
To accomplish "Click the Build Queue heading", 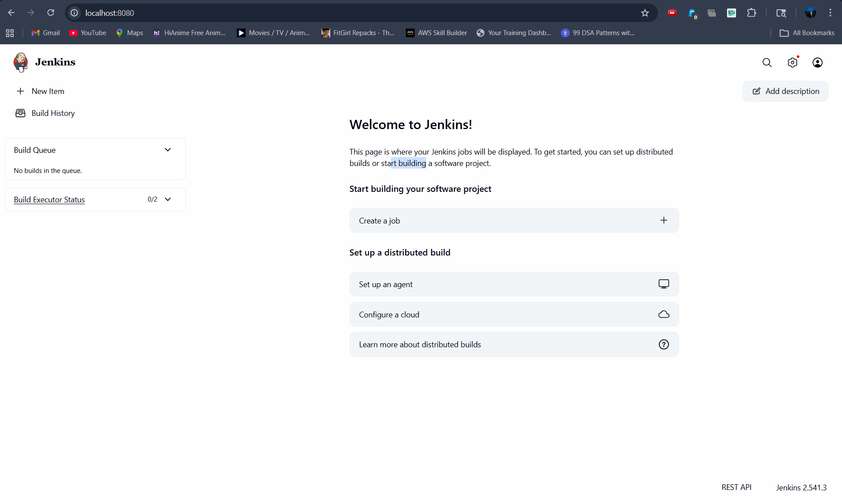I will coord(35,150).
